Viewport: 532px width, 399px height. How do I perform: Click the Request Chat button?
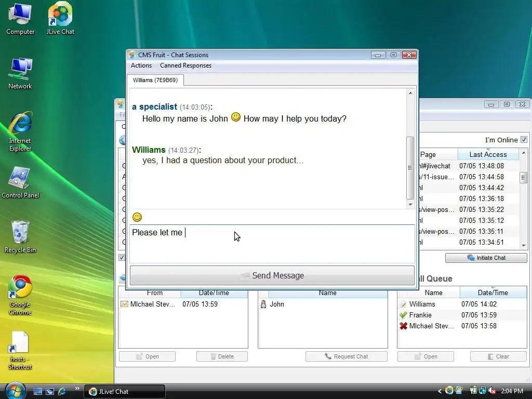pyautogui.click(x=347, y=356)
